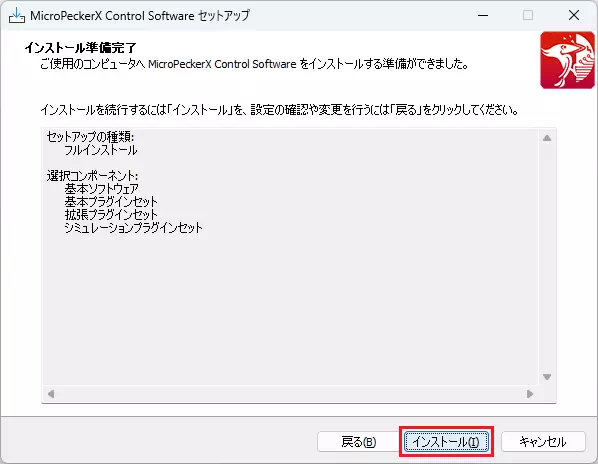Click the summary box's scroll right arrow
Image resolution: width=598 pixels, height=464 pixels.
[x=530, y=394]
